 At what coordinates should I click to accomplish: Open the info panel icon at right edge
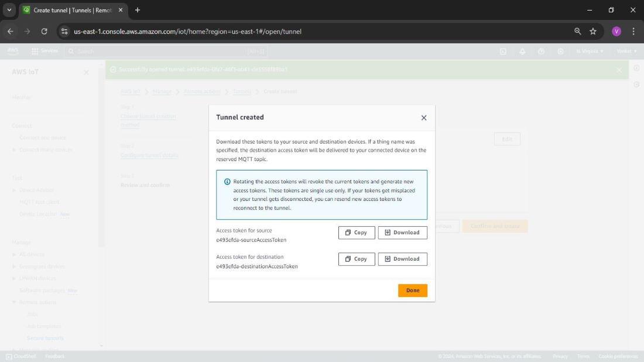[x=636, y=68]
